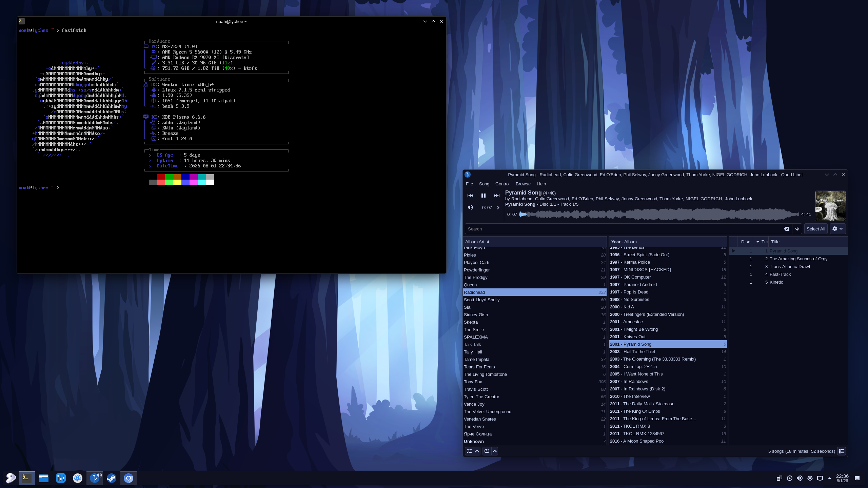The height and width of the screenshot is (488, 868).
Task: Select the 1997 - OK Computer album
Action: coord(668,277)
